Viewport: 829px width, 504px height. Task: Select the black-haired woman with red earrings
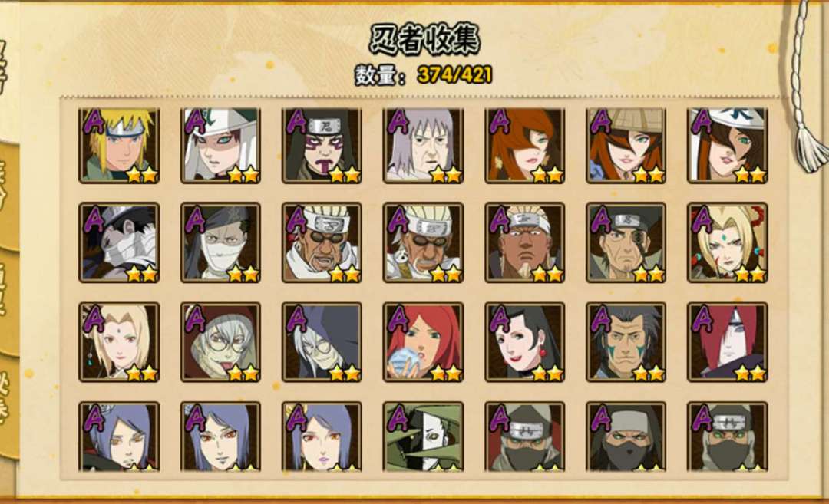tap(524, 342)
